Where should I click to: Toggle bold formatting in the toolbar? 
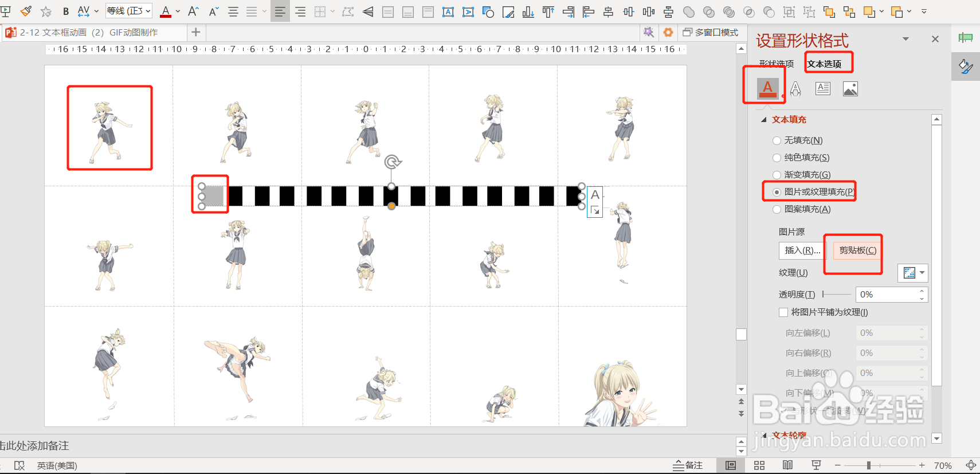pos(66,11)
